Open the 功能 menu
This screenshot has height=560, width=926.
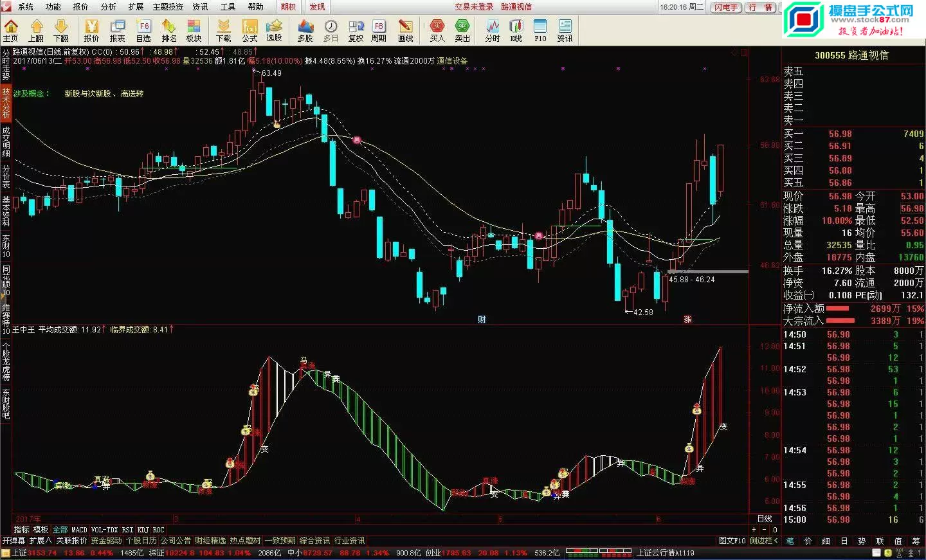[x=53, y=6]
